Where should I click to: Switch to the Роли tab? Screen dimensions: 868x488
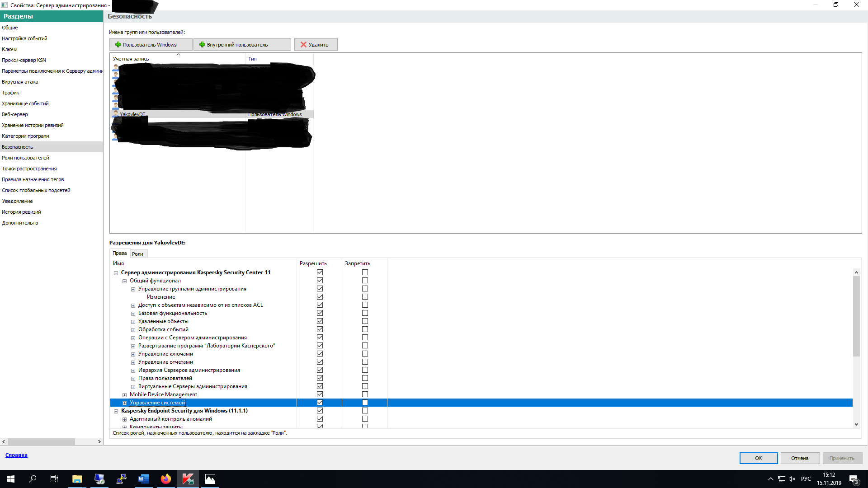pos(137,254)
